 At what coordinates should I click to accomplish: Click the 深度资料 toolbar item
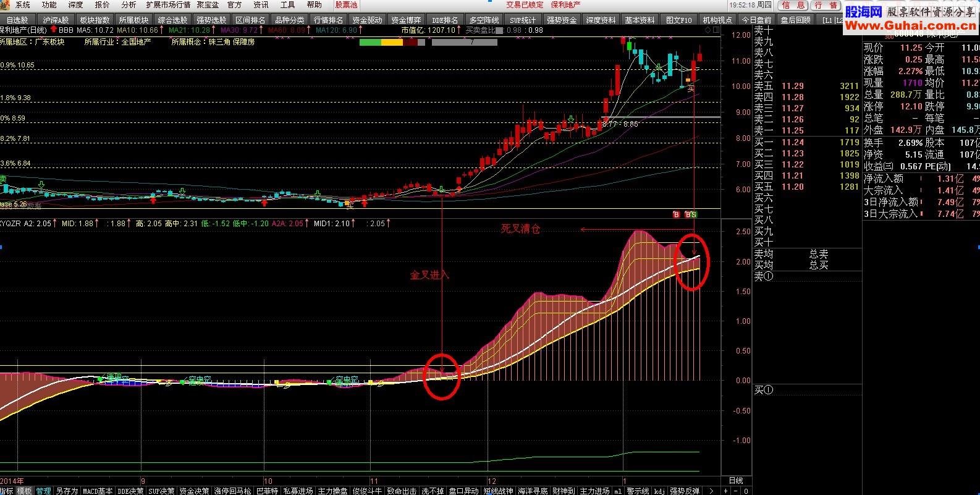point(601,20)
